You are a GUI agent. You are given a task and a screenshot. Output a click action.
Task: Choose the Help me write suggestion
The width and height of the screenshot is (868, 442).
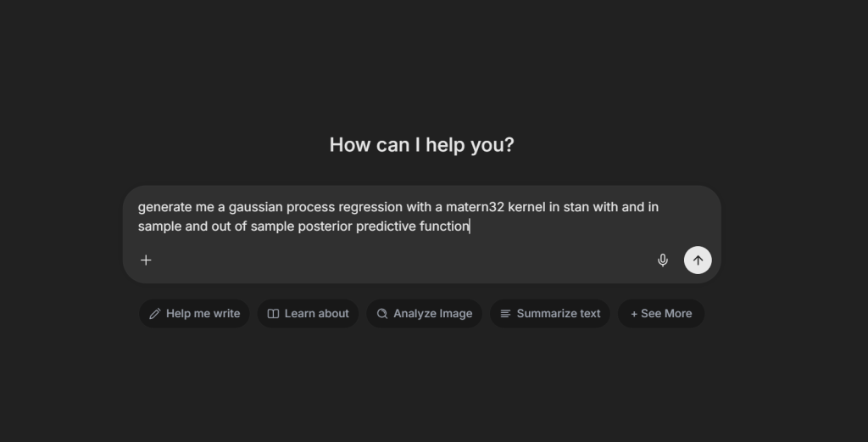click(203, 314)
